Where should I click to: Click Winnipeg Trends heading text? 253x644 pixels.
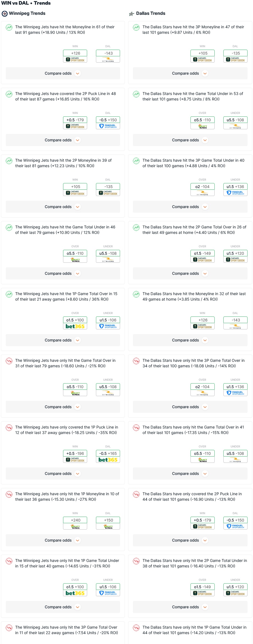[x=27, y=13]
